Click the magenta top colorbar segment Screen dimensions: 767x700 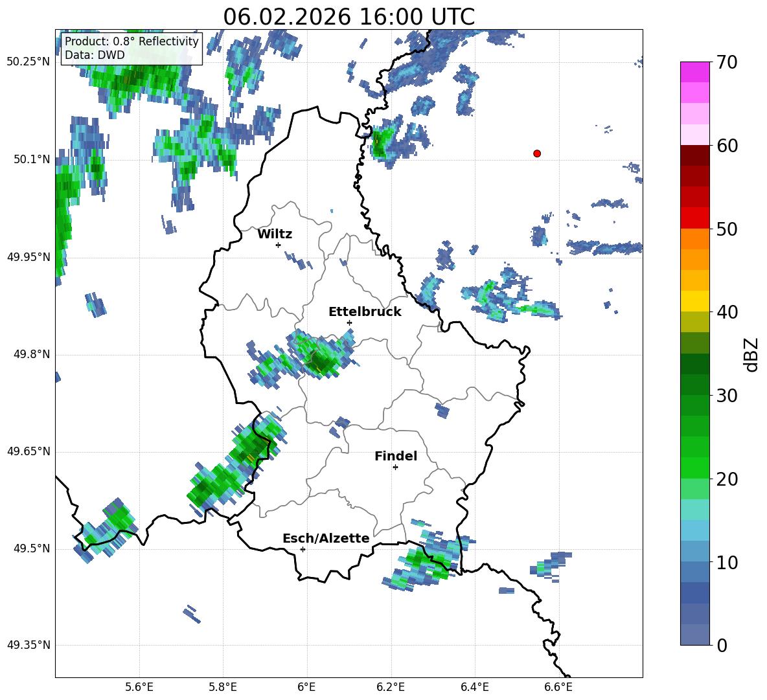694,73
